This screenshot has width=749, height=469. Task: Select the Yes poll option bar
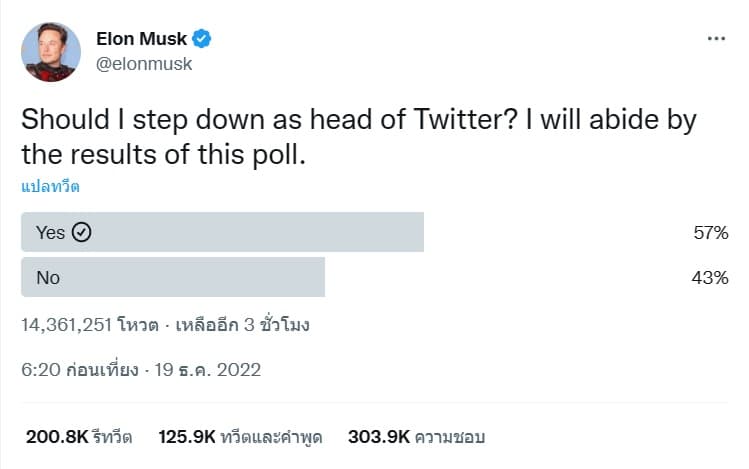223,232
